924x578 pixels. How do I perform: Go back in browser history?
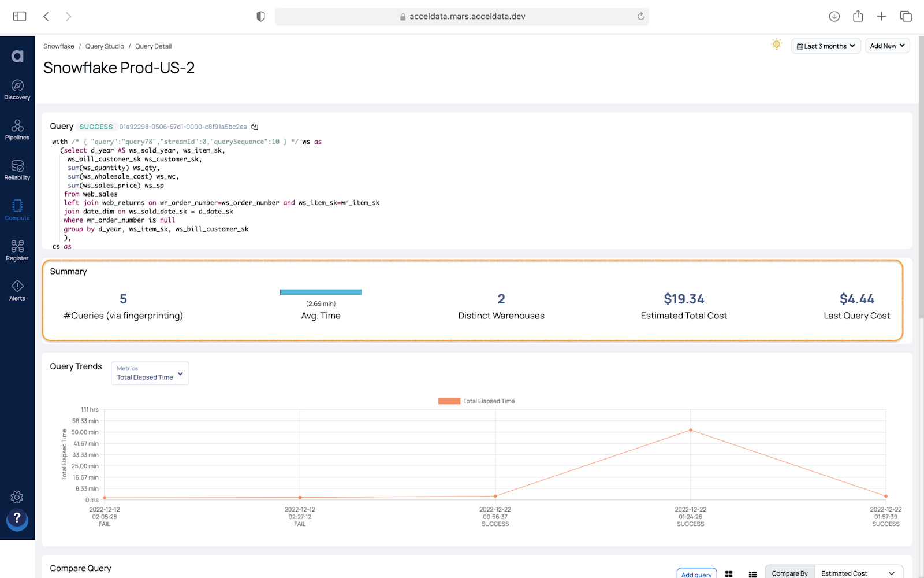coord(46,16)
